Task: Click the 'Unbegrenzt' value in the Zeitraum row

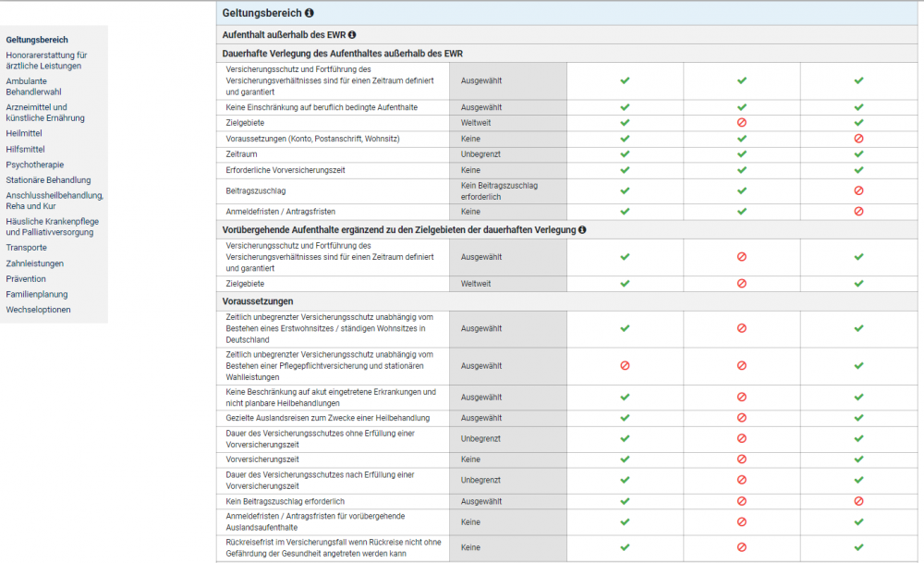Action: [480, 154]
